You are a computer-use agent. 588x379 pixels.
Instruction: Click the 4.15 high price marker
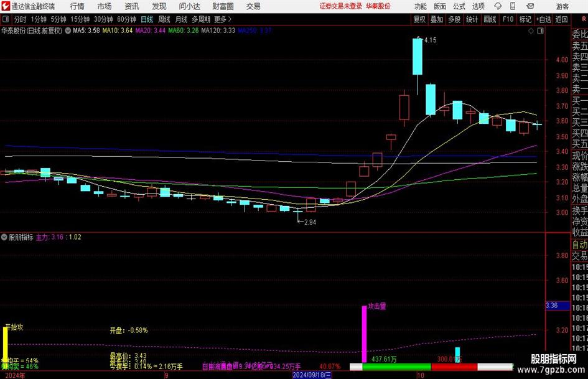point(430,40)
